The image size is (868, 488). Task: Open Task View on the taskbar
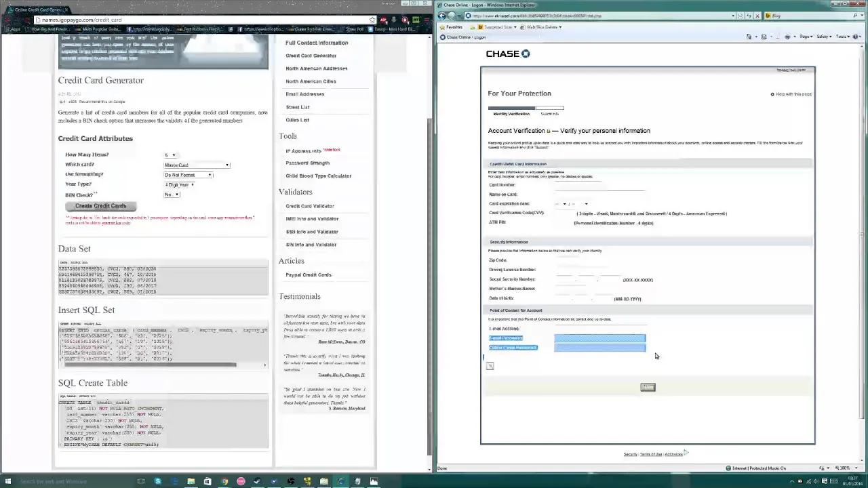coord(141,481)
